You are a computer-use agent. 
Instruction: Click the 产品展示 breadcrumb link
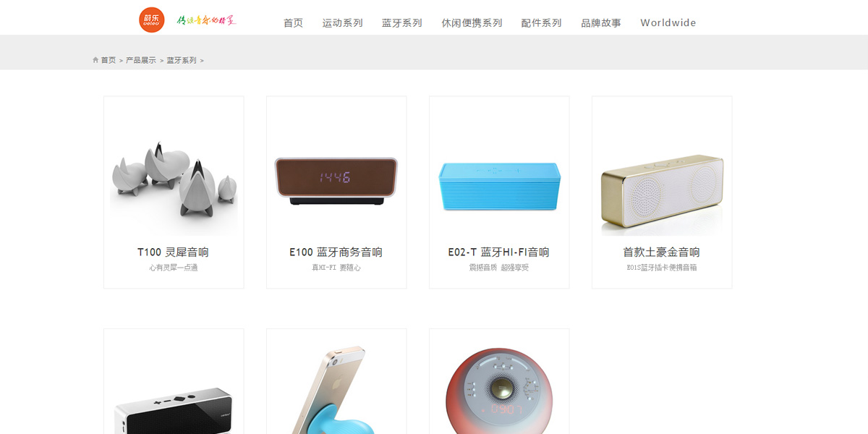[140, 60]
